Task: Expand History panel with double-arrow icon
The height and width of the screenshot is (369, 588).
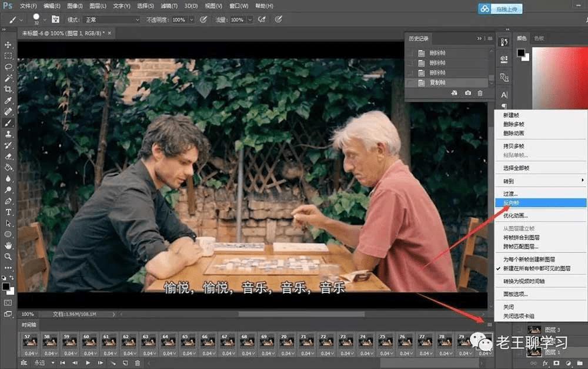Action: (x=479, y=38)
